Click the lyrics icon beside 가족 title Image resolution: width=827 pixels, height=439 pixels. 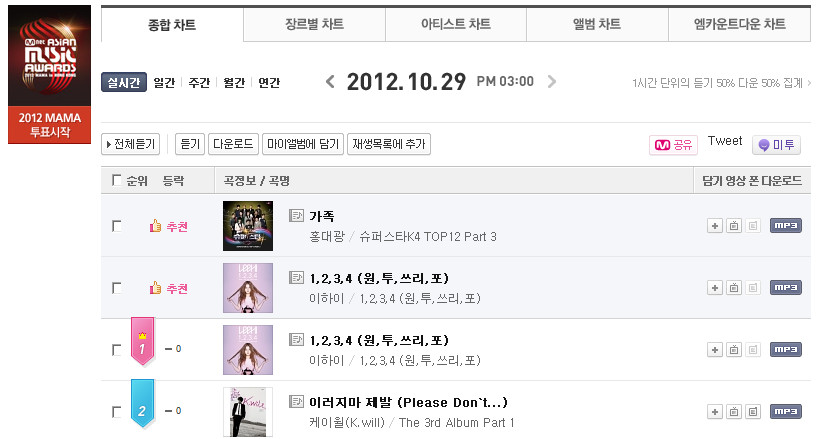click(296, 215)
